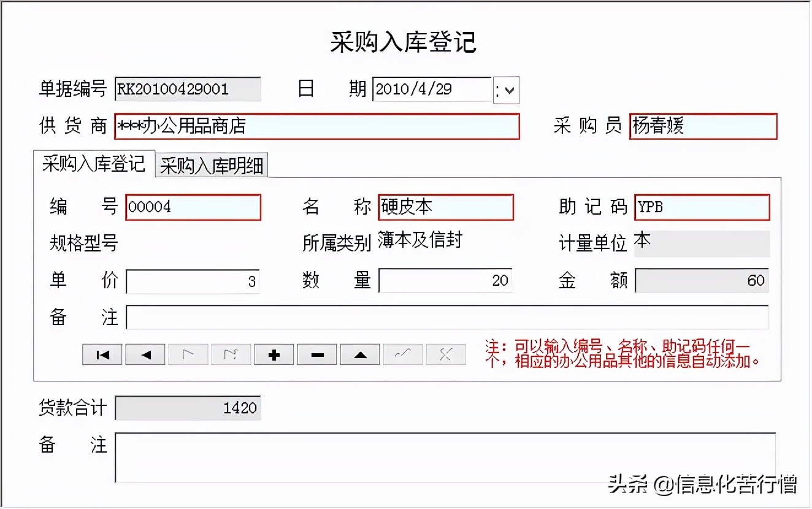Click the next record navigation icon
This screenshot has width=812, height=509.
pos(188,354)
